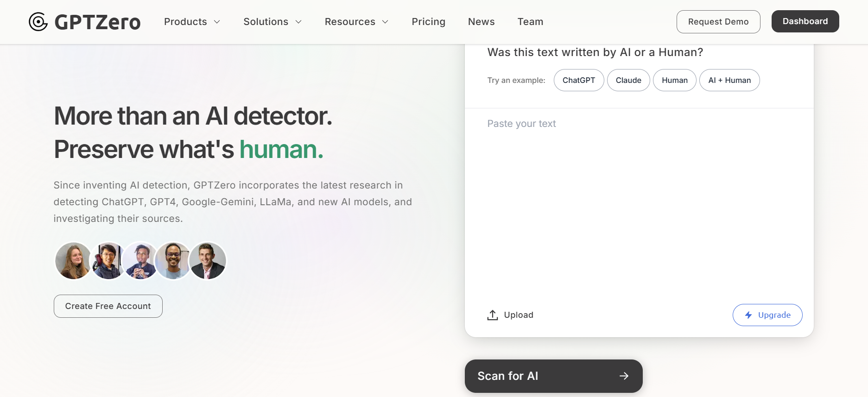Click the Upgrade button label
The width and height of the screenshot is (868, 397).
(x=774, y=315)
